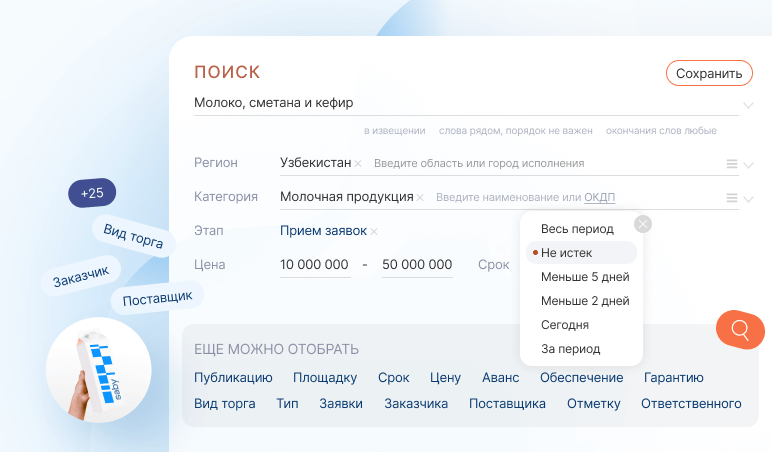This screenshot has height=452, width=772.
Task: Expand the search query chevron
Action: pyautogui.click(x=748, y=104)
